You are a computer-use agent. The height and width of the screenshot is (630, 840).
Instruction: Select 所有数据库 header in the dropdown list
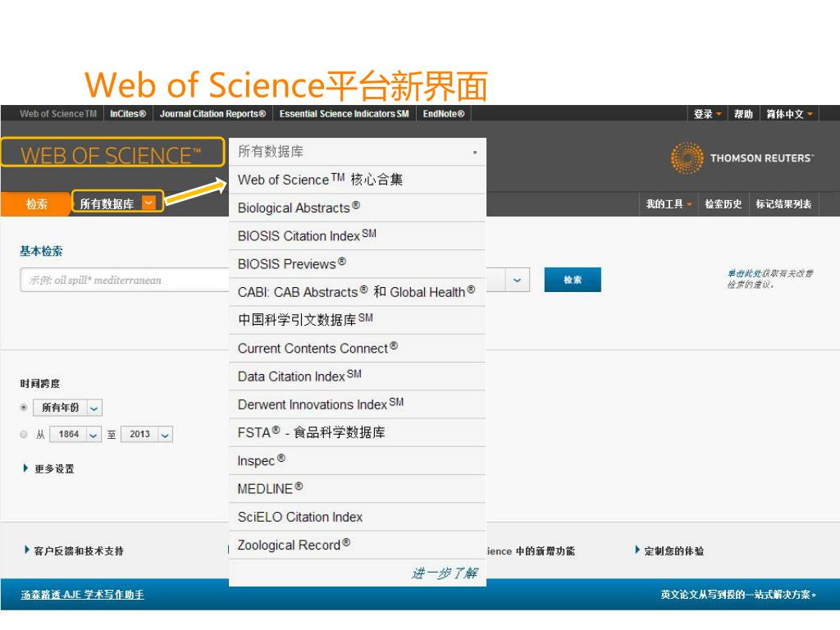(x=358, y=152)
